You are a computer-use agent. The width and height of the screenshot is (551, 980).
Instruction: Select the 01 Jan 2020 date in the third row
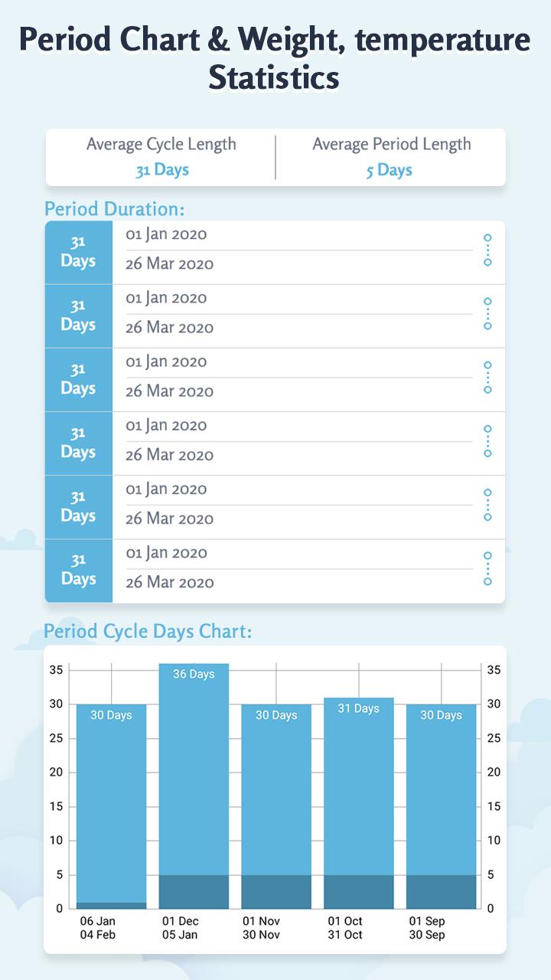[166, 361]
